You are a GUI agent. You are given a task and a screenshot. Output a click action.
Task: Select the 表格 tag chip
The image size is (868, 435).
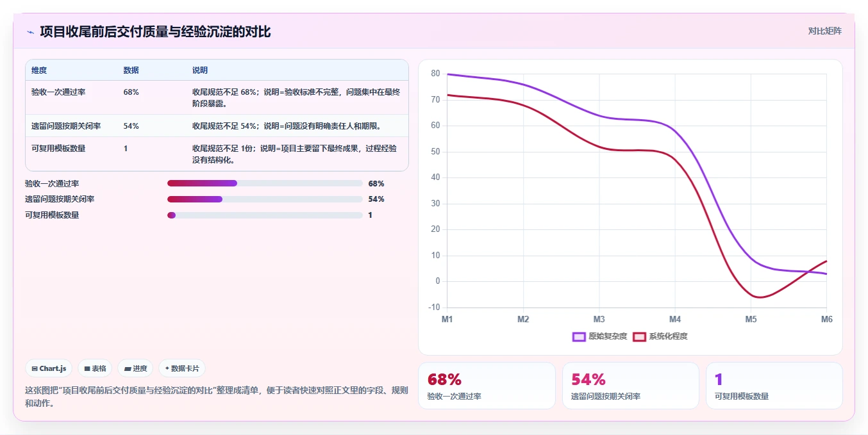point(95,368)
